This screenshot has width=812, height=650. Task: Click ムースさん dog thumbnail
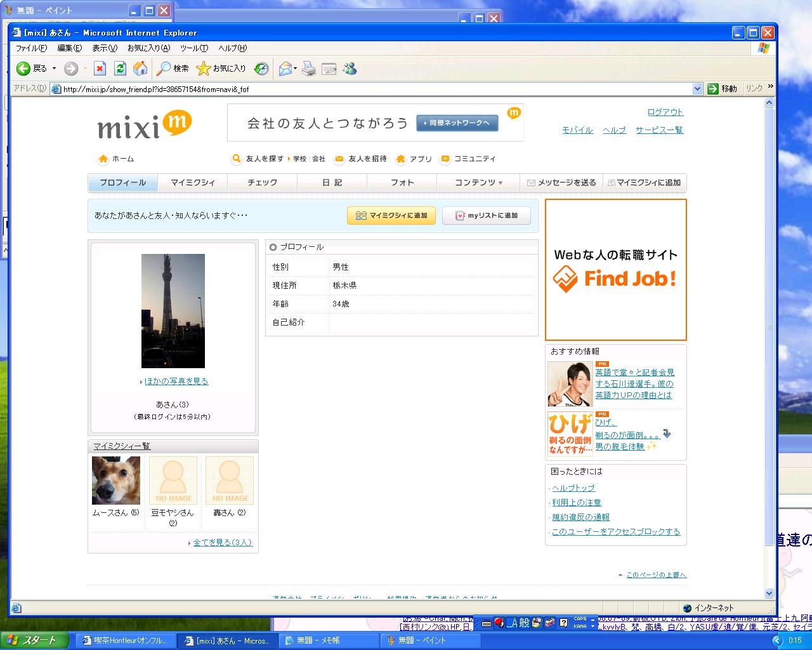coord(116,481)
